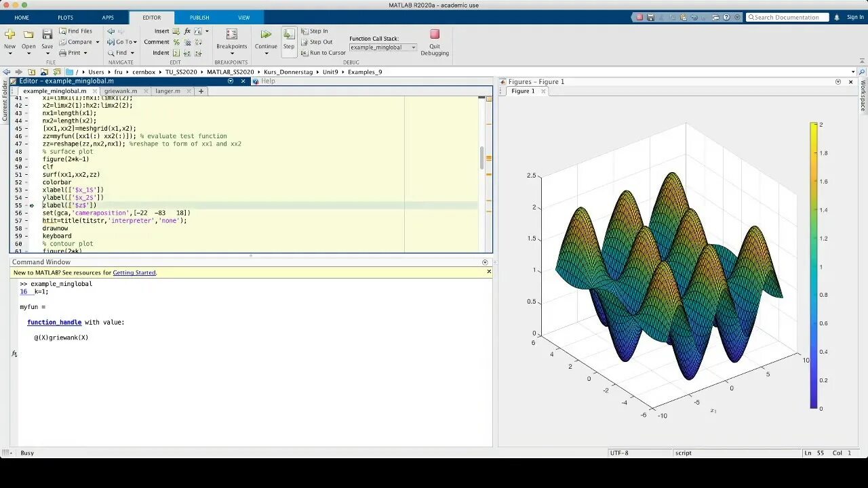The height and width of the screenshot is (488, 868).
Task: Toggle breakpoint on line 59
Action: click(27, 236)
